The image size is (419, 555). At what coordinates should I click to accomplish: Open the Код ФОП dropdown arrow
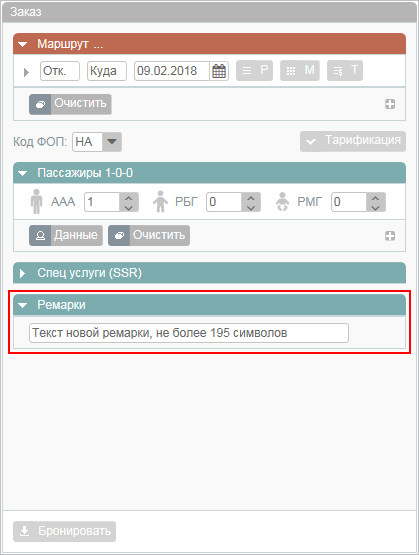click(112, 142)
